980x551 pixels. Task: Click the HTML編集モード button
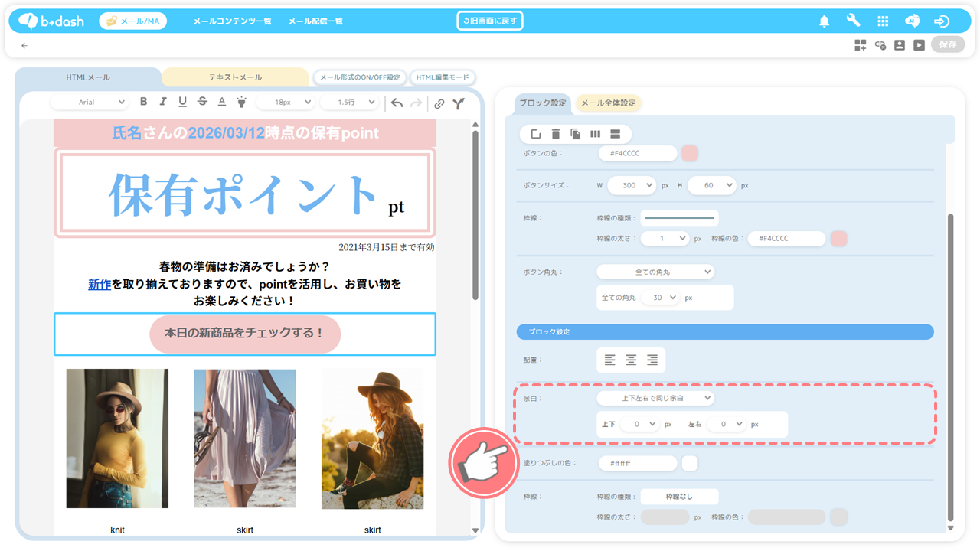click(x=443, y=77)
